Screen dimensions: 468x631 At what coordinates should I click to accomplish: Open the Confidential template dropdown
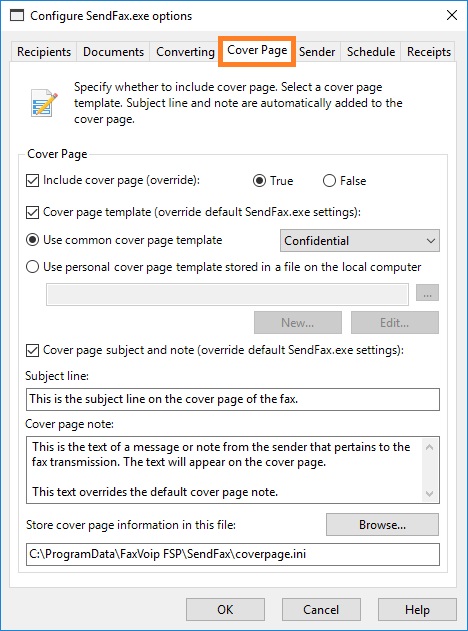tap(360, 241)
